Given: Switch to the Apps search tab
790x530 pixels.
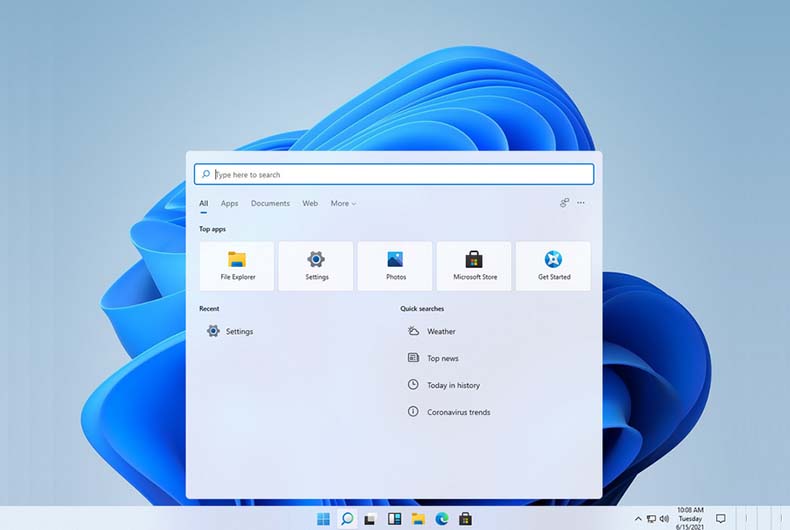Looking at the screenshot, I should [x=229, y=204].
